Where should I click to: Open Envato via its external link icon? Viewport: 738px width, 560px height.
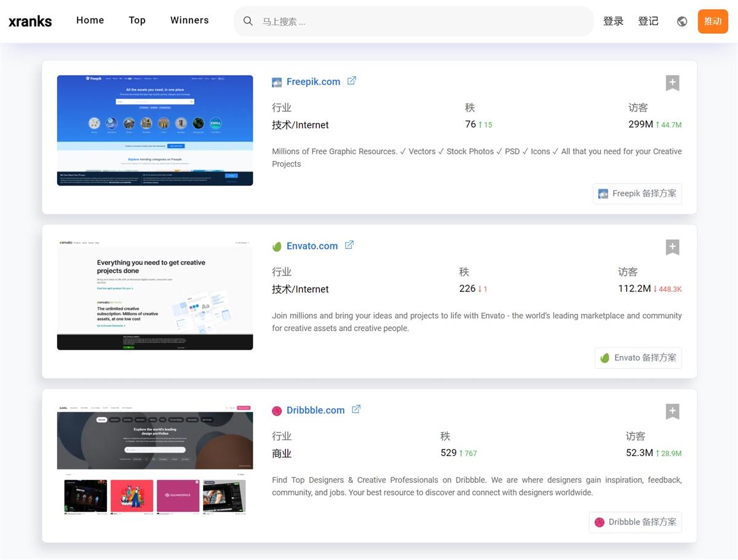[x=349, y=244]
